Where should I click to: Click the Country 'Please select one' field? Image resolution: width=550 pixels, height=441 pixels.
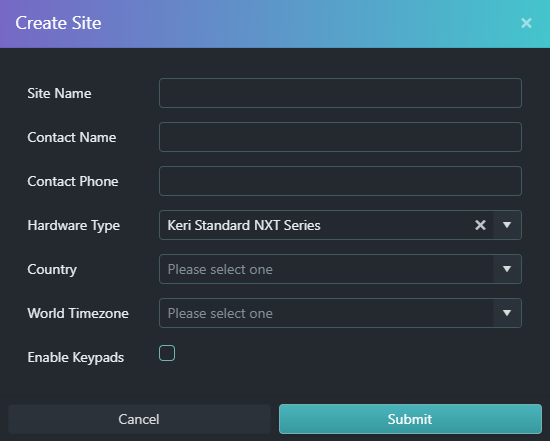pyautogui.click(x=326, y=269)
